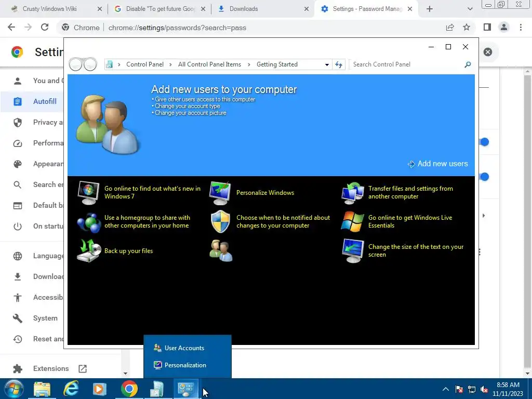
Task: Click Add new users link
Action: tap(438, 164)
